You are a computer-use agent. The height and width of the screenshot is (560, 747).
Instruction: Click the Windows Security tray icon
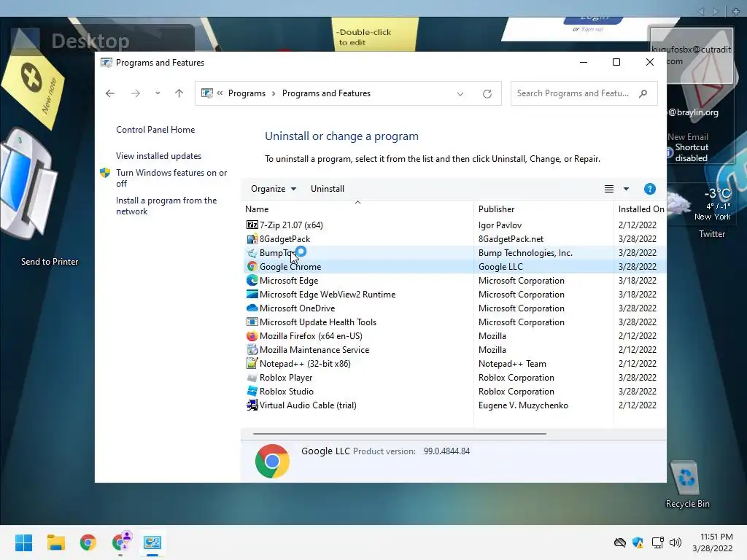click(638, 542)
